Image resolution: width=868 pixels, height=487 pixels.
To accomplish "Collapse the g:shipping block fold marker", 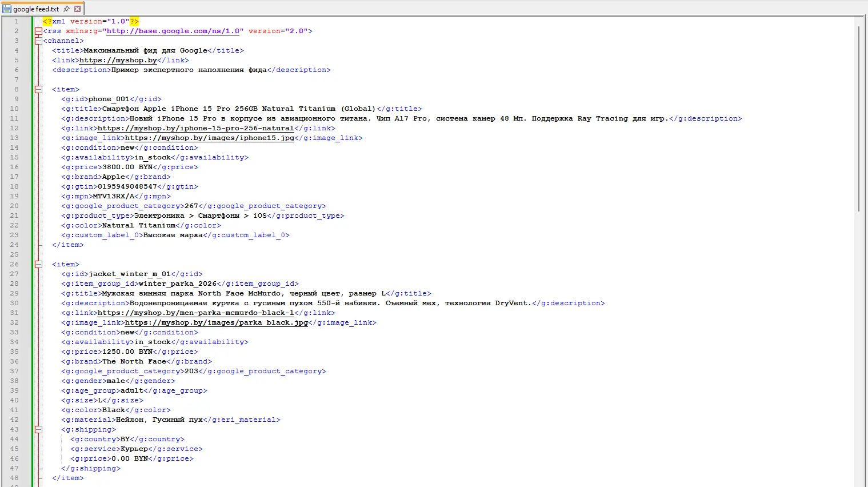I will tap(38, 429).
